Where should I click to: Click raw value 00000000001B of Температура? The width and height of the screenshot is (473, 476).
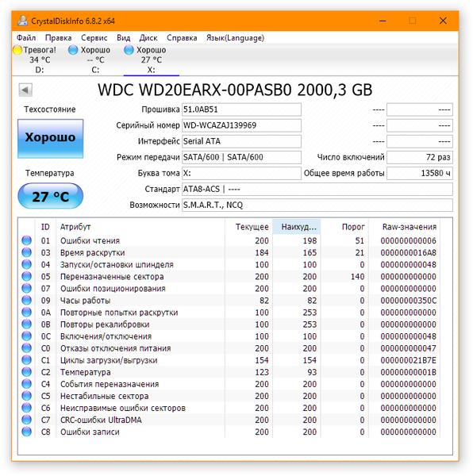[409, 372]
